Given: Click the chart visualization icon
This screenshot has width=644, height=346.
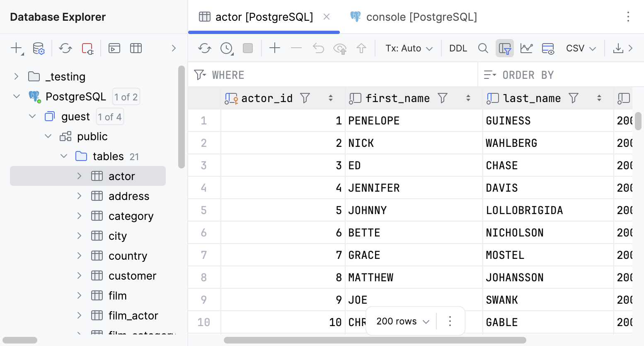Looking at the screenshot, I should [x=526, y=48].
